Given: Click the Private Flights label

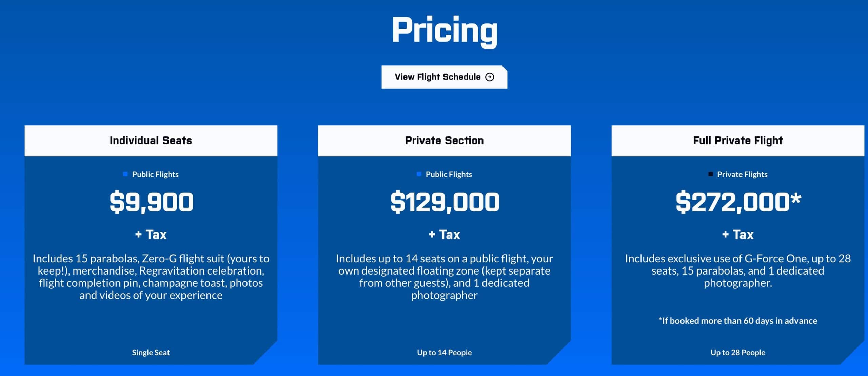Looking at the screenshot, I should coord(742,174).
